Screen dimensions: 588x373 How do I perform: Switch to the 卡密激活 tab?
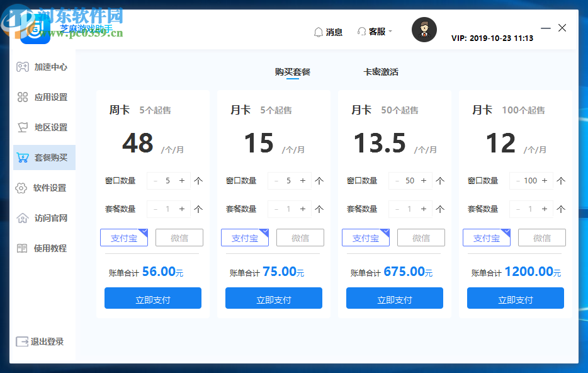coord(381,72)
